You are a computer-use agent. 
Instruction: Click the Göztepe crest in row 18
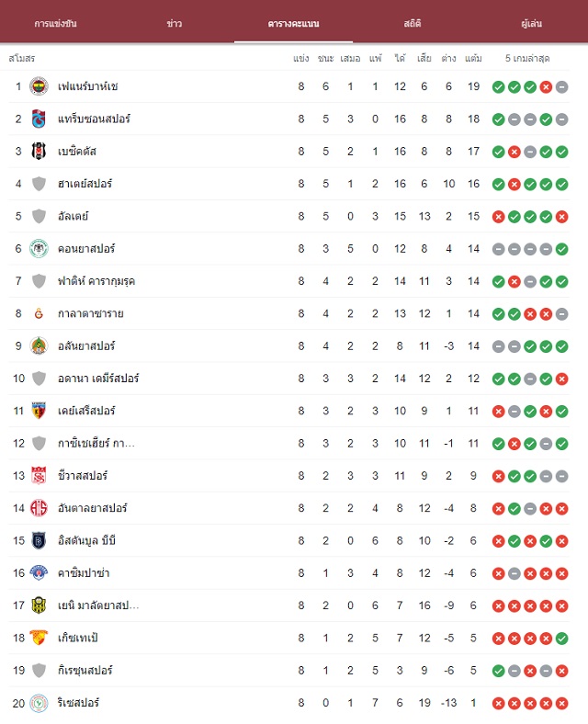click(x=39, y=639)
